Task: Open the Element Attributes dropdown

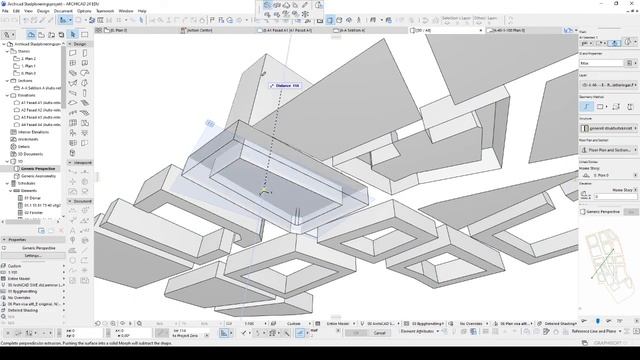Action: (x=420, y=331)
